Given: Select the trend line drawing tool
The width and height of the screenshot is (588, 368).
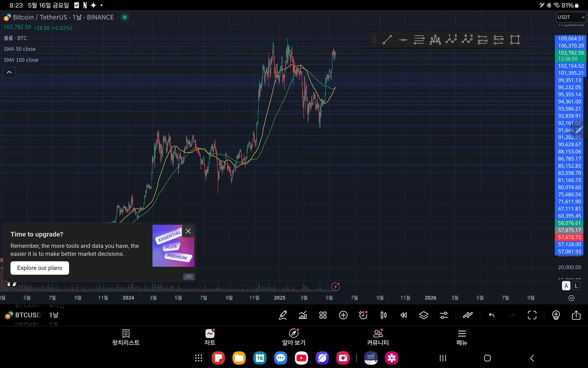Looking at the screenshot, I should tap(387, 40).
